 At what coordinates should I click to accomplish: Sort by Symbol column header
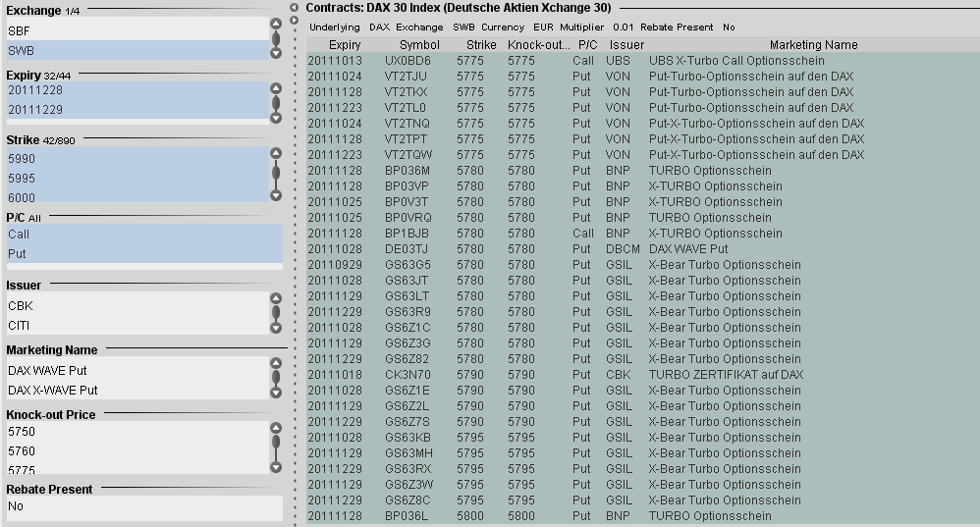tap(419, 45)
